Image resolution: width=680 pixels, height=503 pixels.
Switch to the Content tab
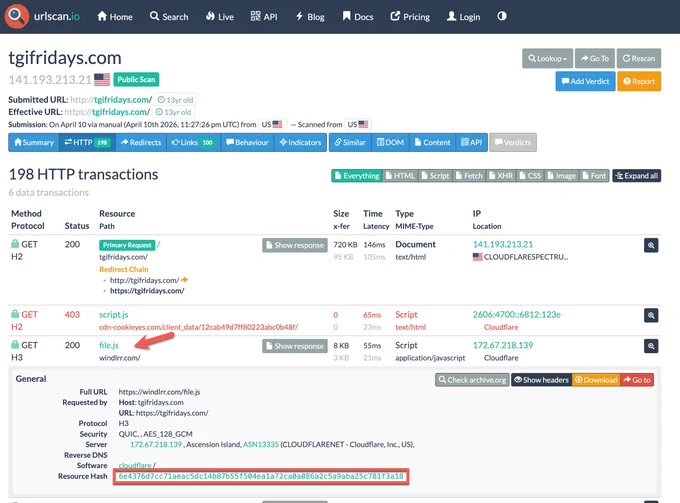pos(432,142)
